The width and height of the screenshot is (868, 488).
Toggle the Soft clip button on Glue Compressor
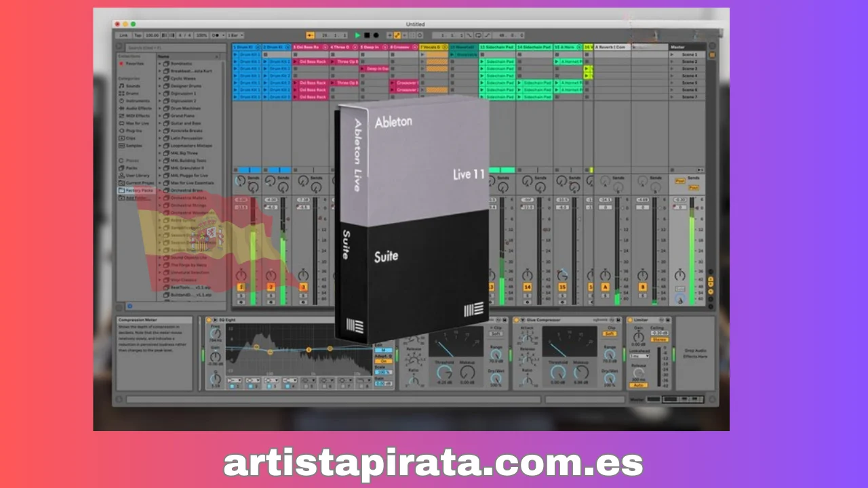pos(610,333)
